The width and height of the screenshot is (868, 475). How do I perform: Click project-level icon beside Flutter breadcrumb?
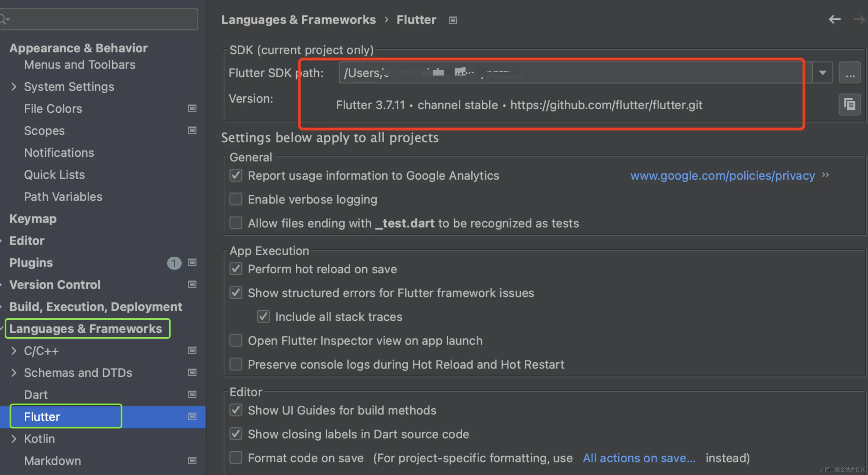click(453, 20)
